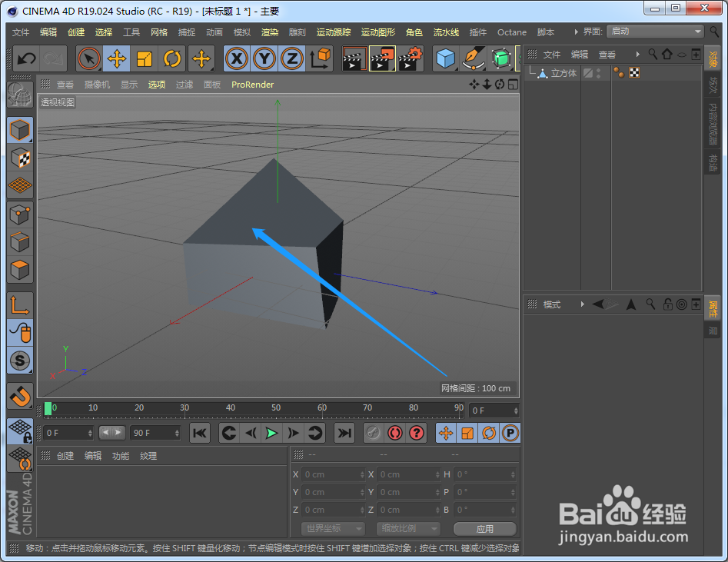The width and height of the screenshot is (728, 562).
Task: Click the 应用 button
Action: pos(485,529)
